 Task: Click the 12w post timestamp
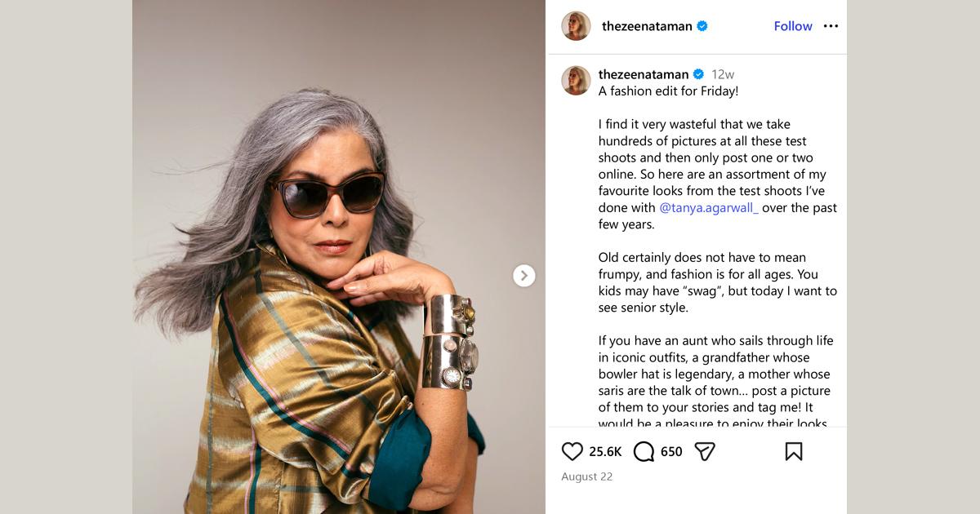[x=723, y=74]
